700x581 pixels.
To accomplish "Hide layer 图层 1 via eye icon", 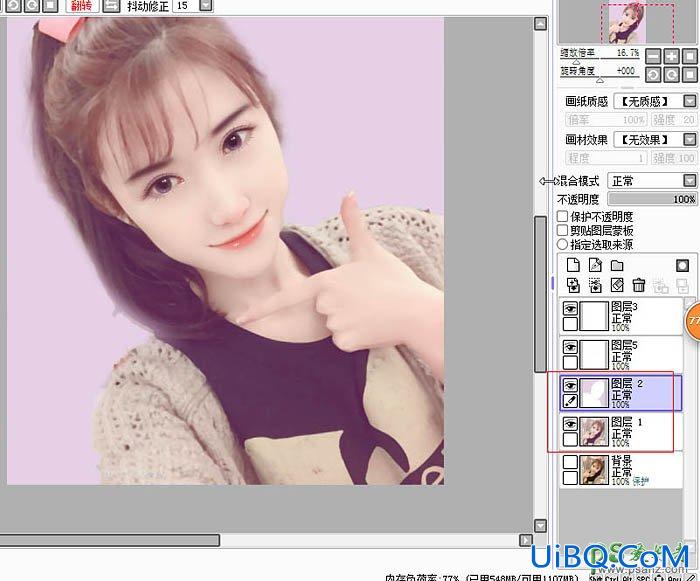I will point(570,423).
